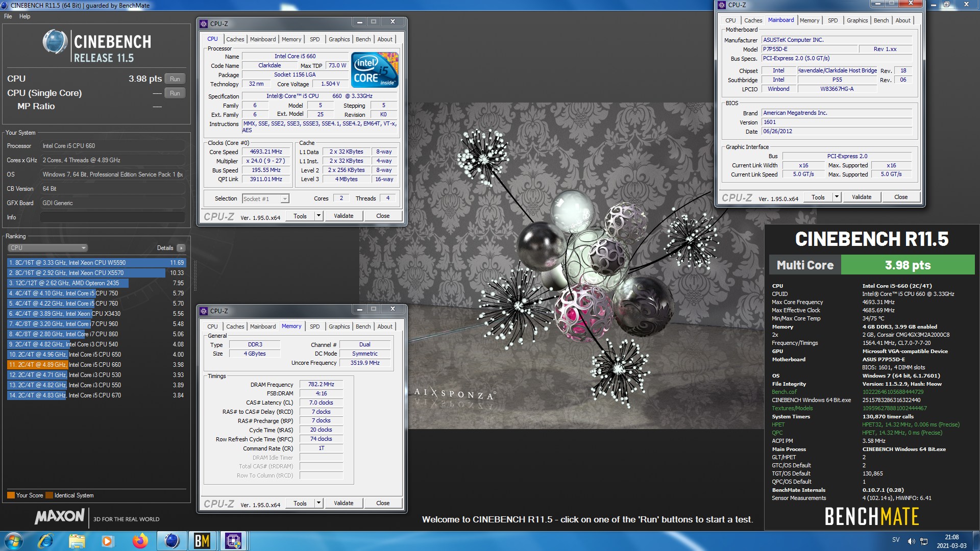Screen dimensions: 980x551
Task: Click the CPU-Z title icon in Memory window
Action: pyautogui.click(x=204, y=311)
